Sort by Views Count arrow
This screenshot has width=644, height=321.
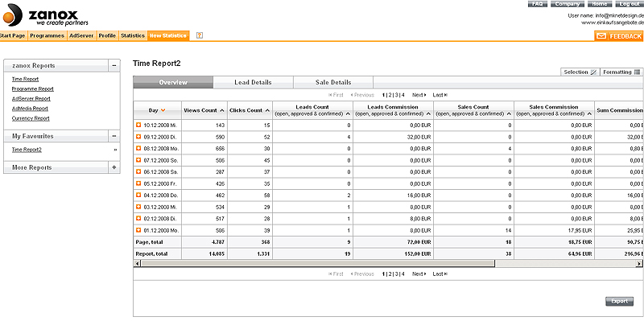coord(222,110)
